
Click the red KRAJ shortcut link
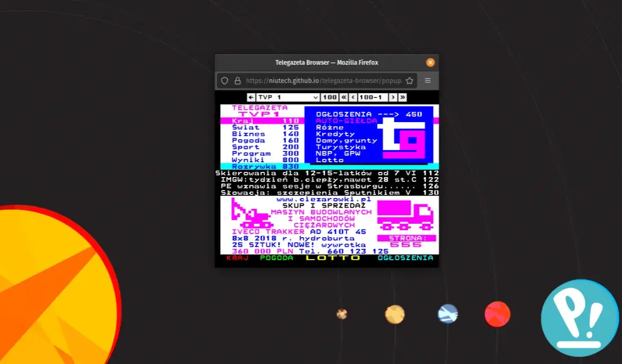(x=237, y=258)
